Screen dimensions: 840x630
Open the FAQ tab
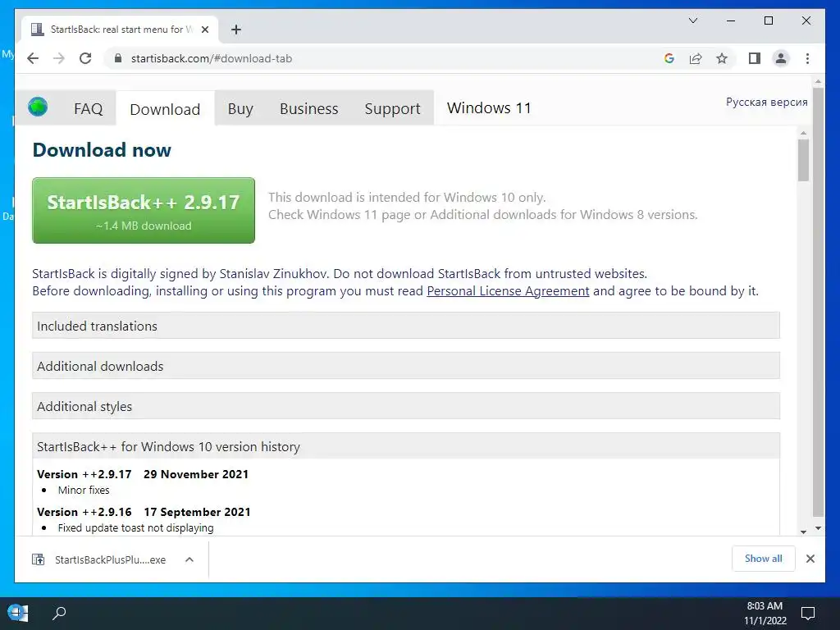pyautogui.click(x=89, y=109)
